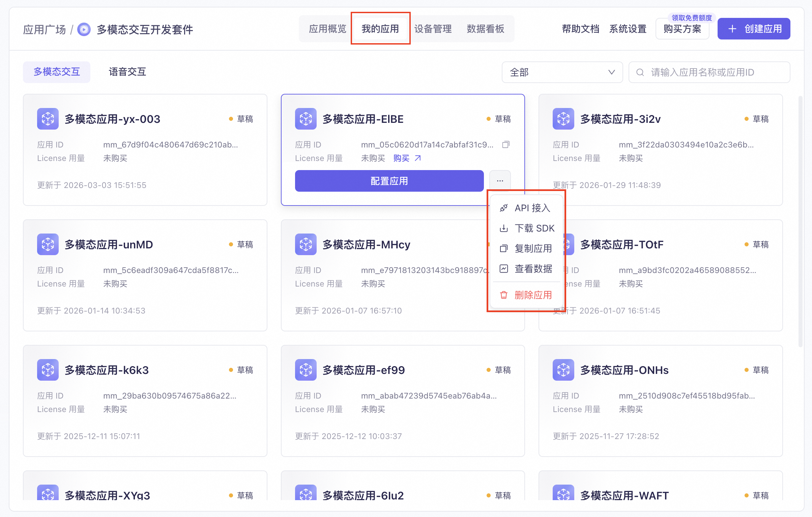
Task: Choose API 接入 from the context menu
Action: click(526, 208)
